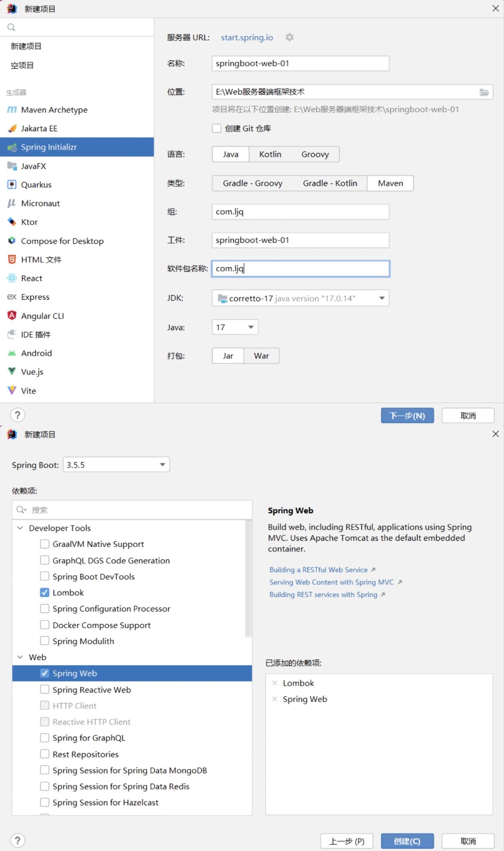Click the Quarkus generator icon
Screen dimensions: 504x851
point(12,184)
